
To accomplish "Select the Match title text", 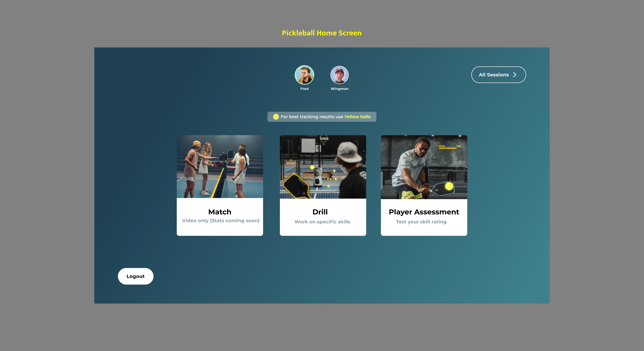I will pos(220,212).
